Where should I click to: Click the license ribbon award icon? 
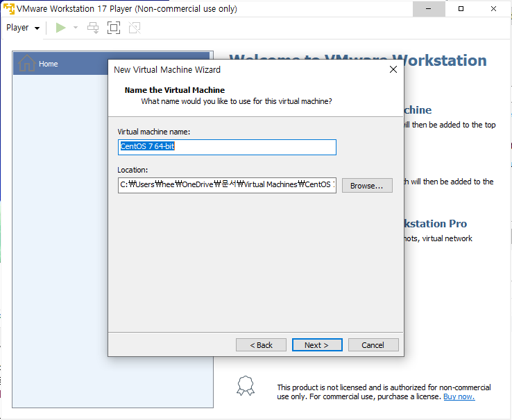point(246,386)
